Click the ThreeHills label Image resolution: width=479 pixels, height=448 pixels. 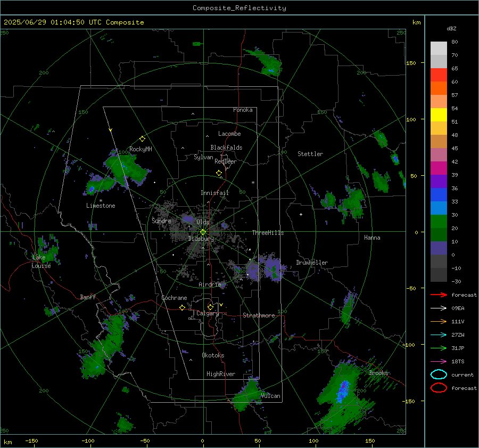268,233
